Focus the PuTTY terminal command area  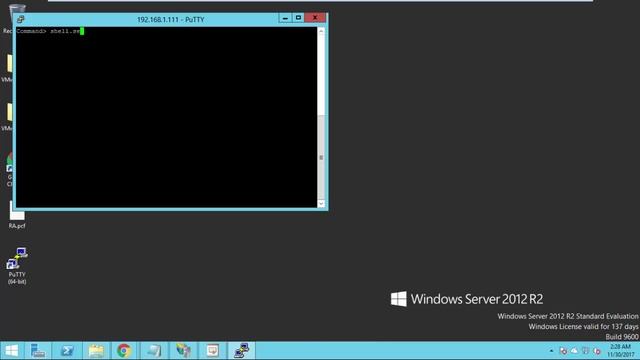point(167,117)
